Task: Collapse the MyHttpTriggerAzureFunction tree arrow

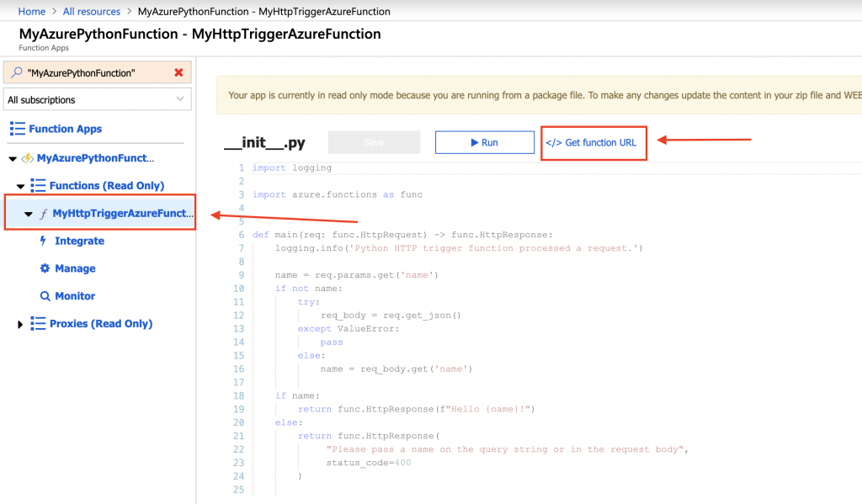Action: tap(29, 215)
